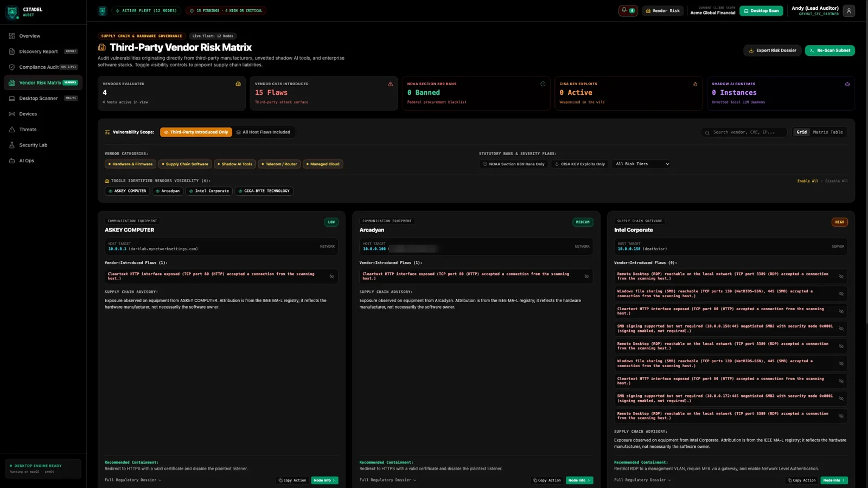
Task: Click info icon on NDAA Section 889 Bans card
Action: point(542,84)
